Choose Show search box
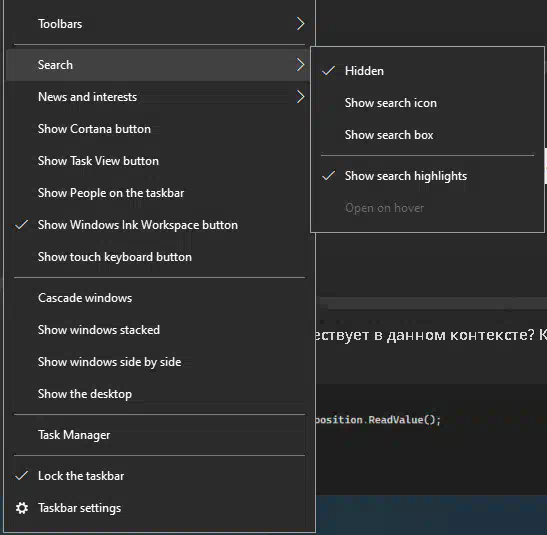Screen dimensions: 547x535 coord(427,135)
